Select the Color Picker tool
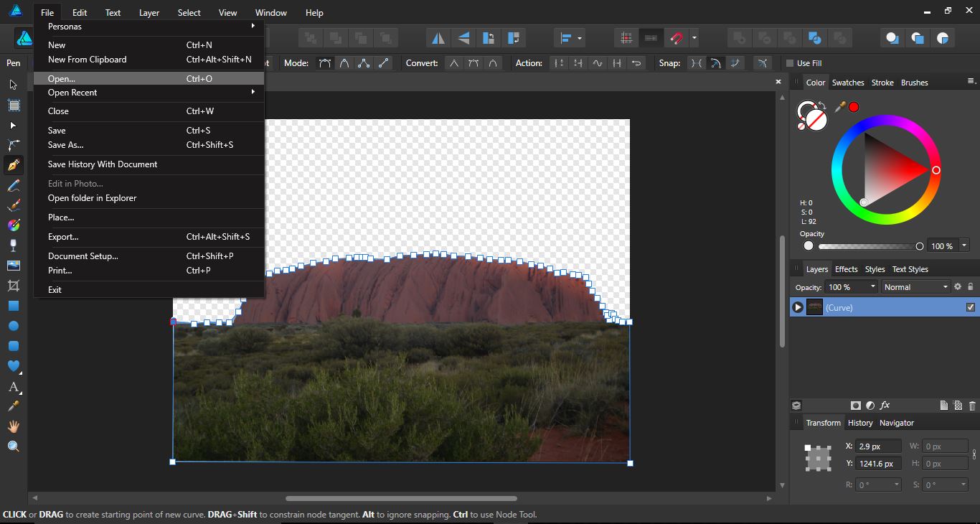 pyautogui.click(x=14, y=406)
